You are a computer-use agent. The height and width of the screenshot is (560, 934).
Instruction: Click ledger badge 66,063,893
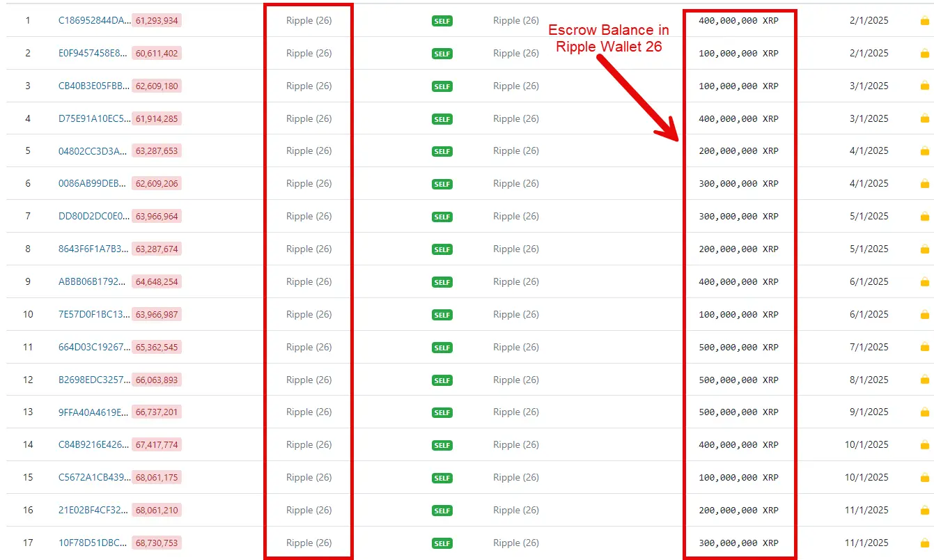(x=157, y=380)
